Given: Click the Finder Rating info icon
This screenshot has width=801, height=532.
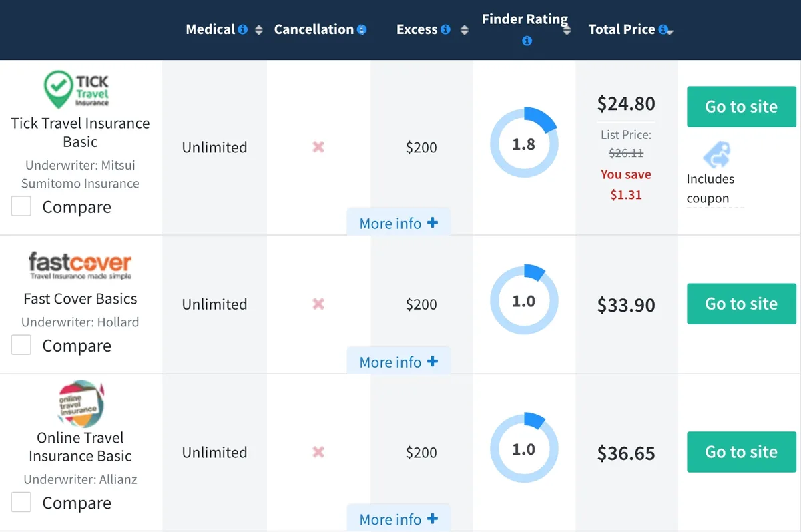Looking at the screenshot, I should pyautogui.click(x=527, y=41).
